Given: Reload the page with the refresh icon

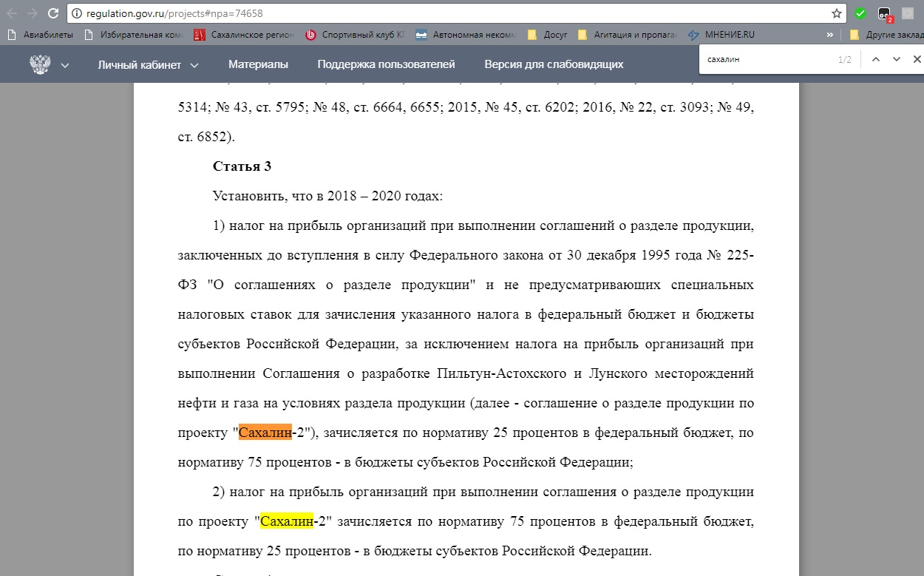Looking at the screenshot, I should click(x=53, y=13).
